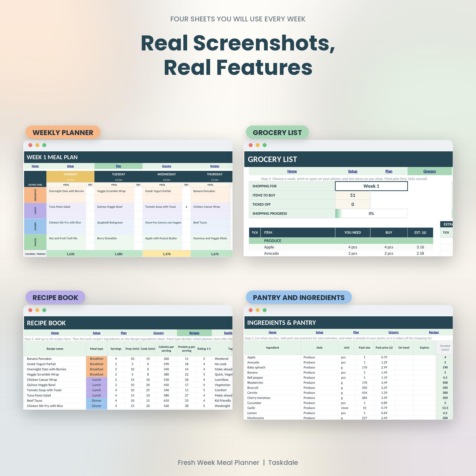This screenshot has width=476, height=476.
Task: Select the Grocery tab in Grocery List window
Action: tap(430, 171)
